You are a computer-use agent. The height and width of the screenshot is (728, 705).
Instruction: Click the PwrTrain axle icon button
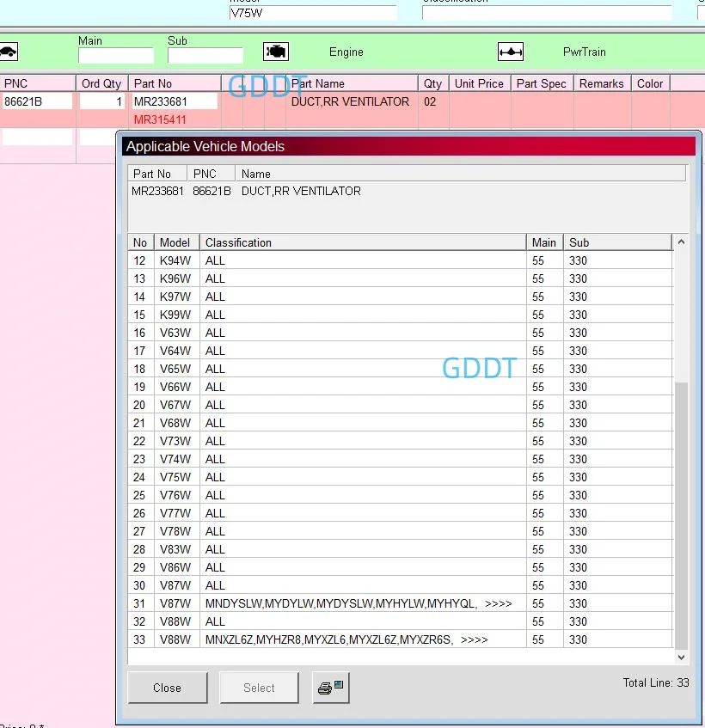coord(511,52)
